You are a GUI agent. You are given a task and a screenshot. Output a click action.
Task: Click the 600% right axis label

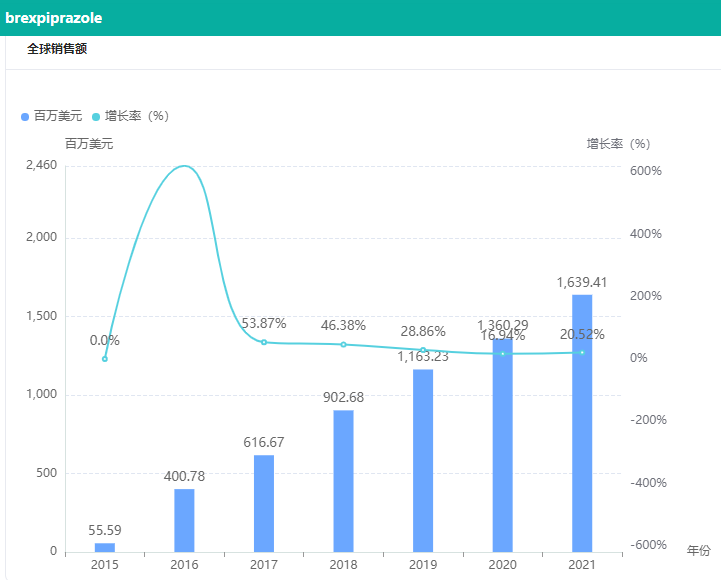tap(645, 171)
